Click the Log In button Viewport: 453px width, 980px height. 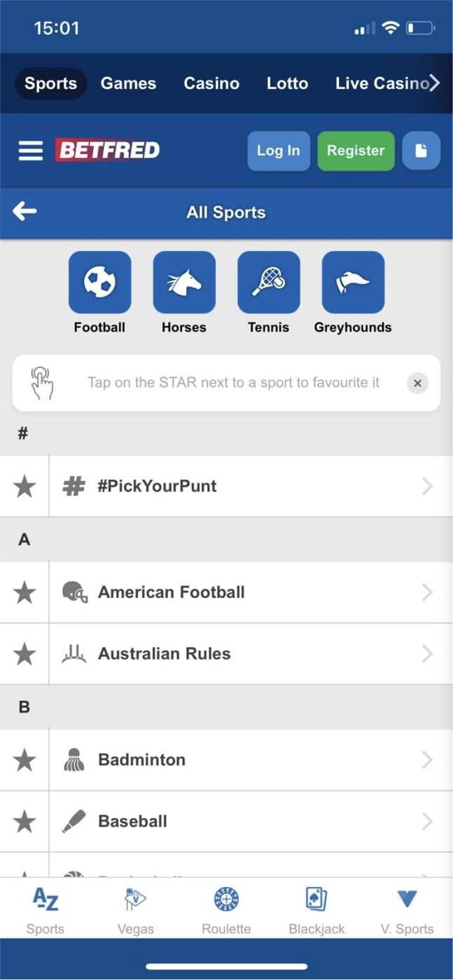[278, 150]
